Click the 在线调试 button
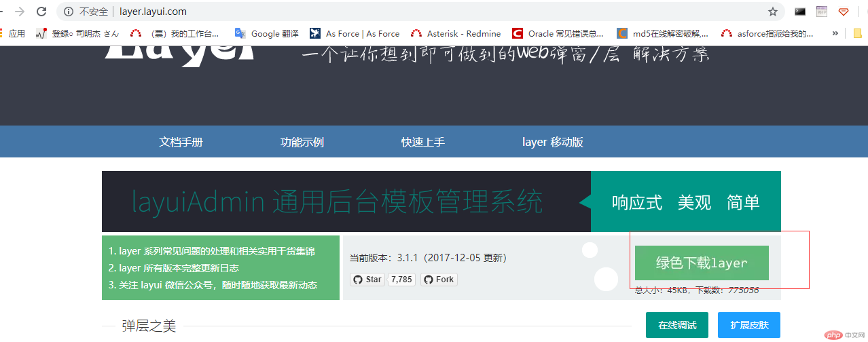 676,325
